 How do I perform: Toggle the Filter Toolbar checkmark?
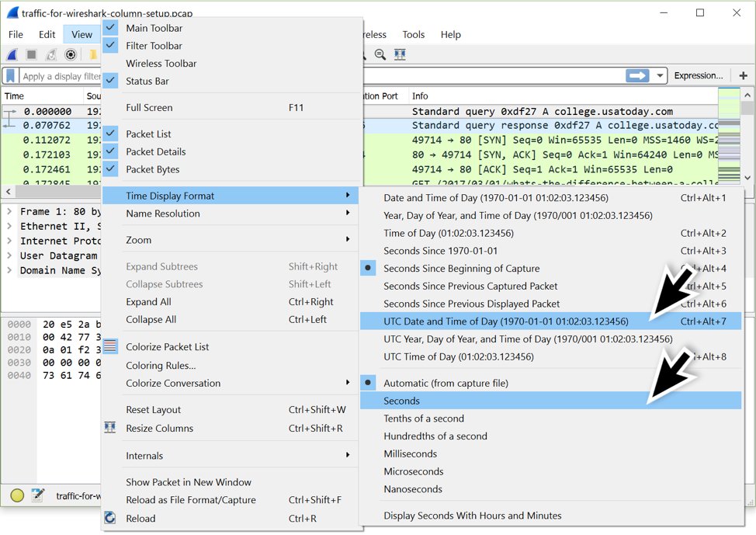[x=110, y=45]
